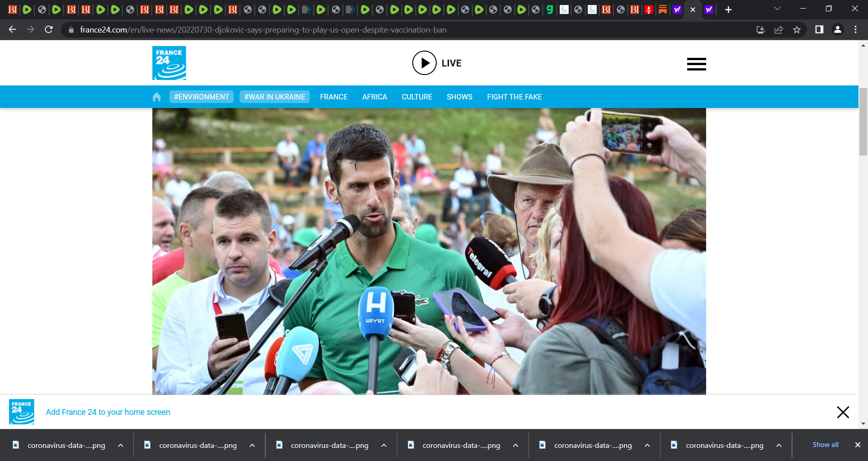Image resolution: width=868 pixels, height=461 pixels.
Task: Open the tab search dropdown chevron
Action: click(x=777, y=9)
